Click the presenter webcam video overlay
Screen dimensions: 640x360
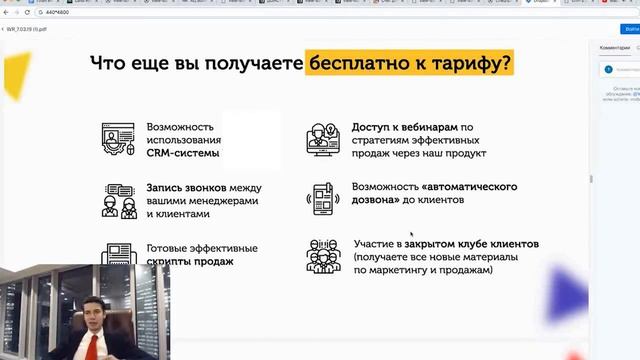[x=85, y=312]
